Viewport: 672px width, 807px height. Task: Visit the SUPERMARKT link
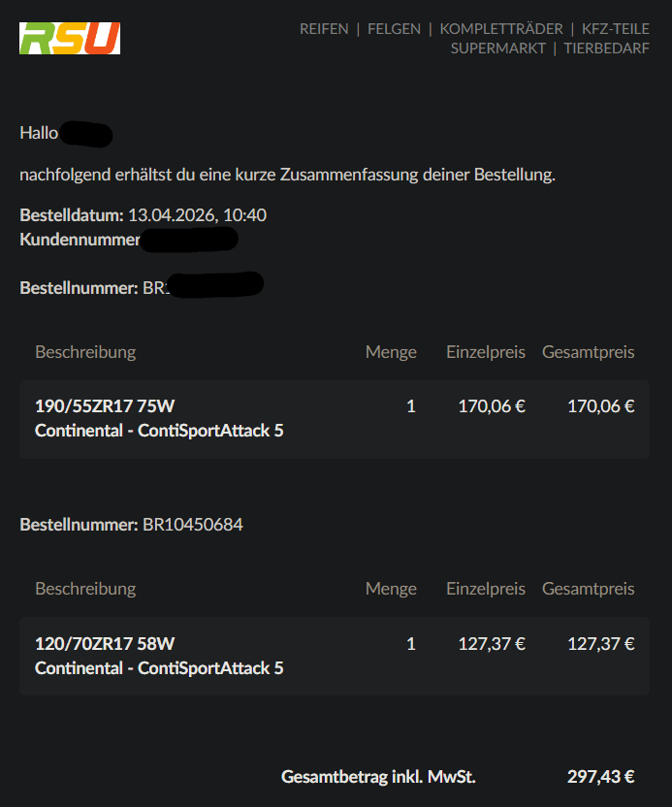(x=498, y=48)
